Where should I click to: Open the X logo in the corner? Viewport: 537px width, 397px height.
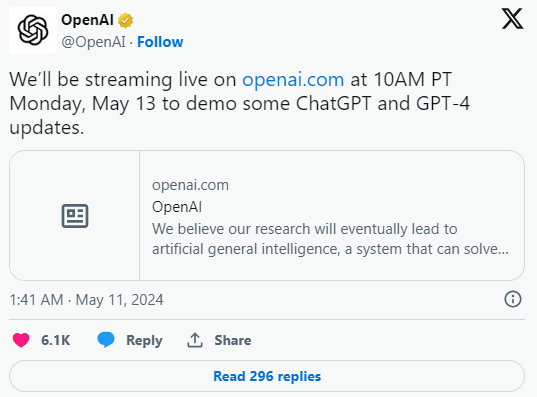(x=512, y=19)
